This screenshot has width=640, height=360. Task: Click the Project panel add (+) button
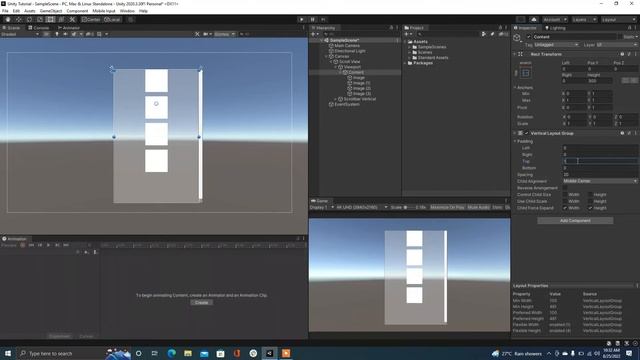pos(407,34)
